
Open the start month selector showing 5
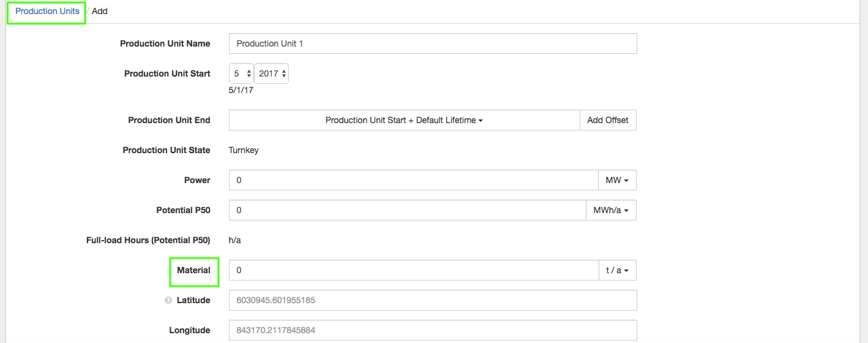(241, 73)
